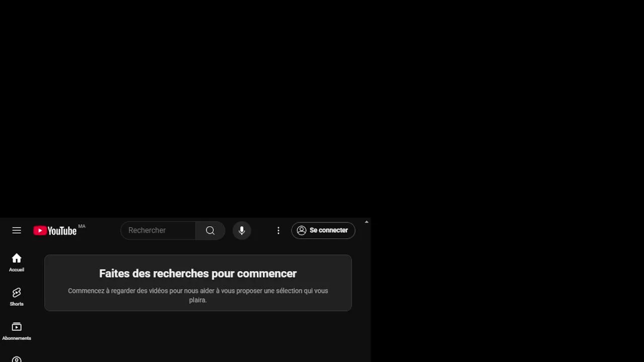Click the Rechercher search field

click(158, 230)
